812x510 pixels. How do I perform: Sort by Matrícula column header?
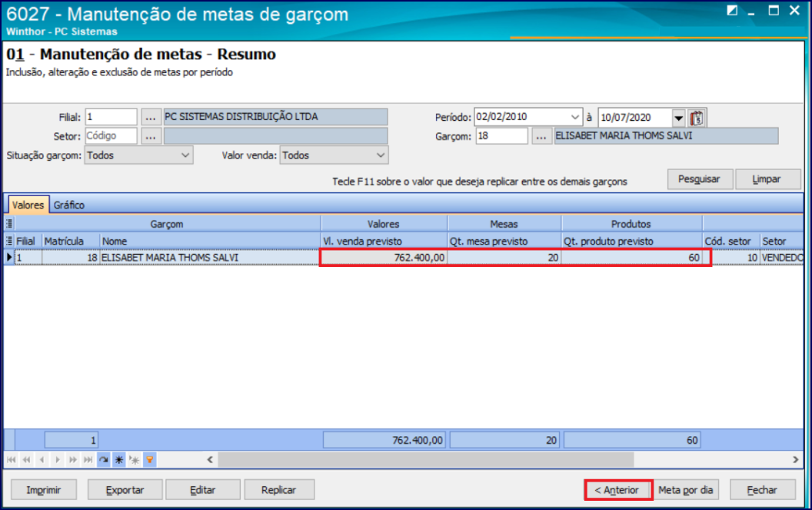71,241
